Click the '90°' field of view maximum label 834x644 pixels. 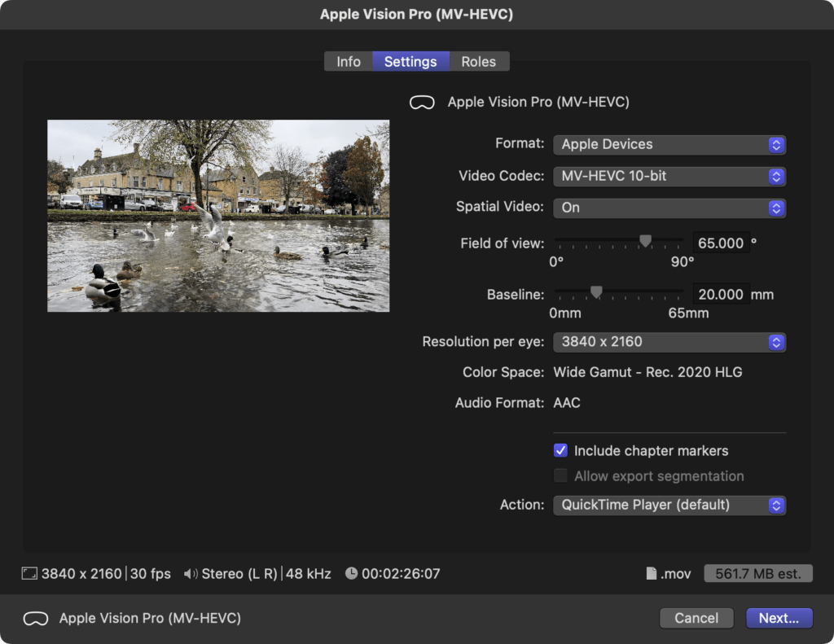683,262
